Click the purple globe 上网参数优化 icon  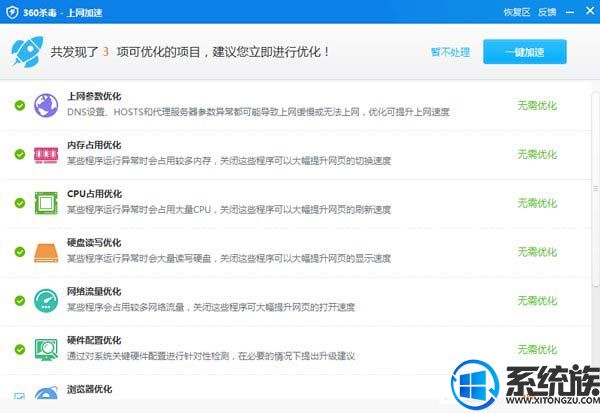pos(46,105)
